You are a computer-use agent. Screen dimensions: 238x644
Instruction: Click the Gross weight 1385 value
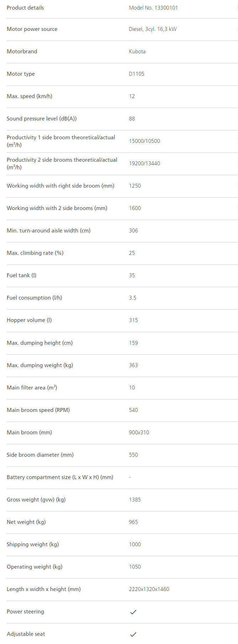pos(135,500)
